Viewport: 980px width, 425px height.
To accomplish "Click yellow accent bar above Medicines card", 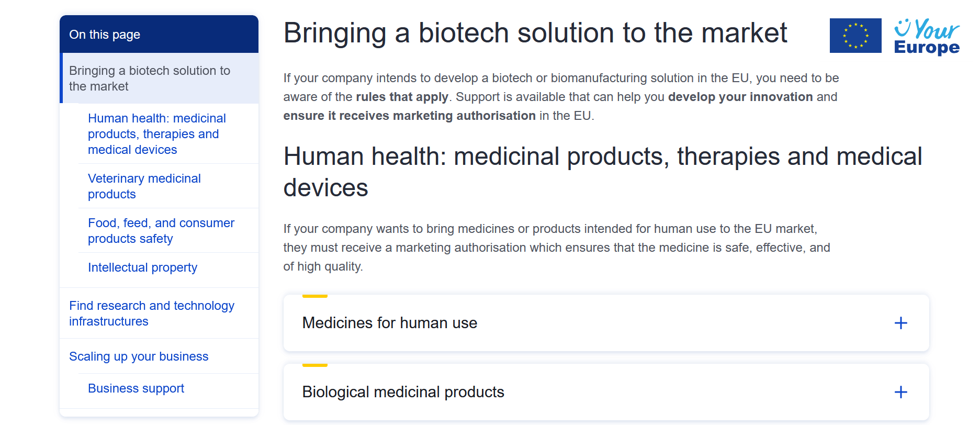I will 315,296.
